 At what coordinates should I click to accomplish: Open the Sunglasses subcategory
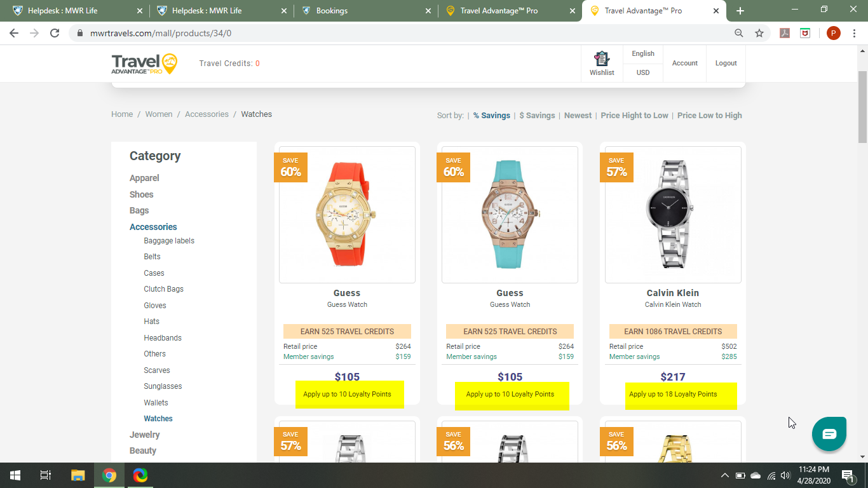(163, 386)
